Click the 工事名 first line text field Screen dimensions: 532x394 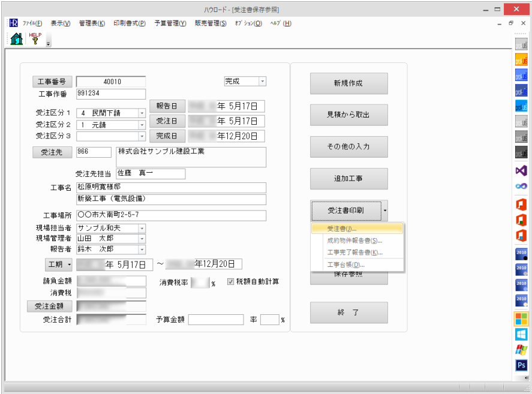[171, 188]
